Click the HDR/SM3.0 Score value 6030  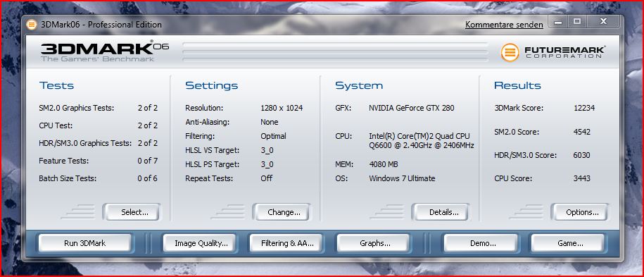click(582, 155)
